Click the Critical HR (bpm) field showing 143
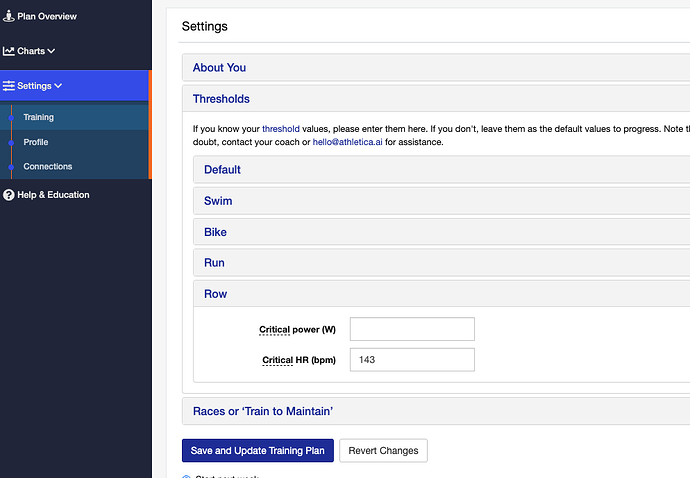The height and width of the screenshot is (478, 690). click(x=412, y=360)
